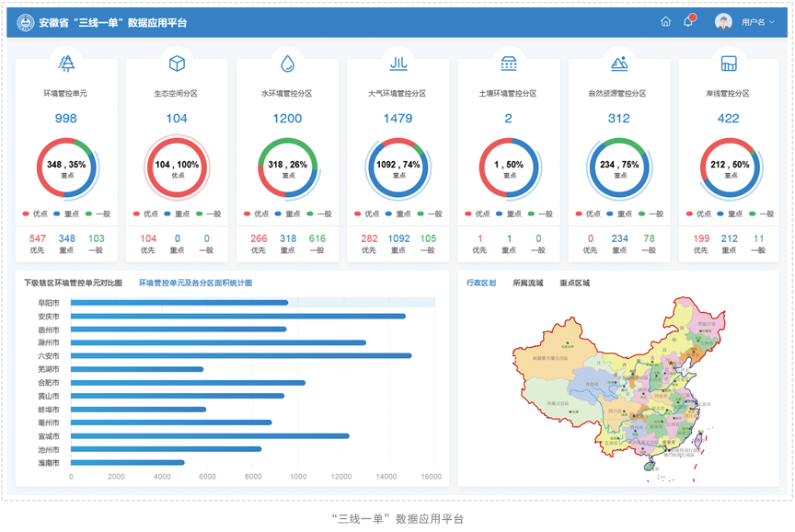Open the notification bell with red badge
The height and width of the screenshot is (532, 795).
(x=688, y=22)
